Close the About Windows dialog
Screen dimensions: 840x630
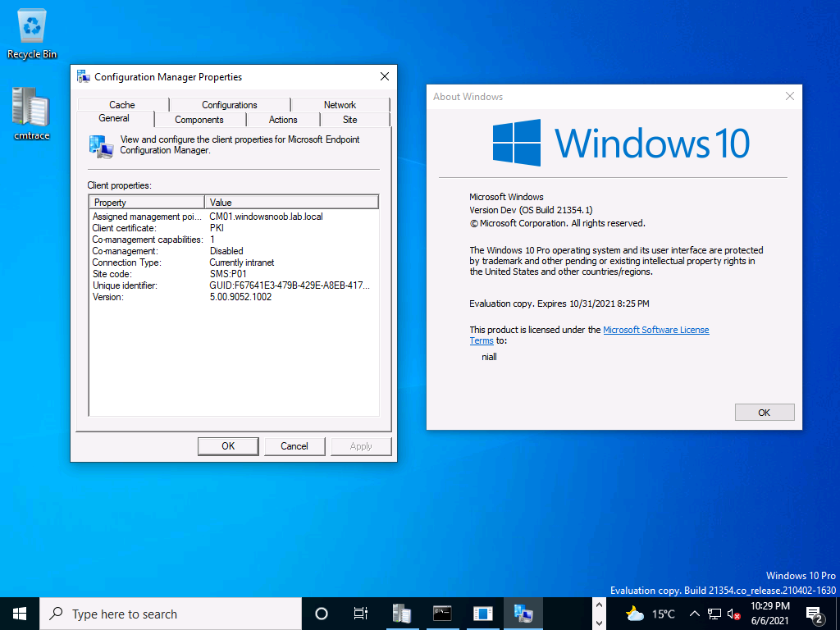point(790,97)
